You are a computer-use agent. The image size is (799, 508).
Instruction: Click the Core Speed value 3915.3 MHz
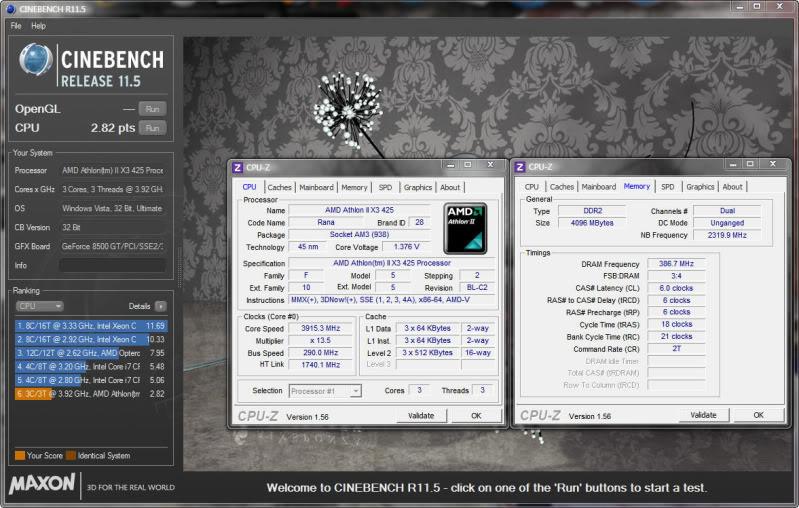pos(321,328)
